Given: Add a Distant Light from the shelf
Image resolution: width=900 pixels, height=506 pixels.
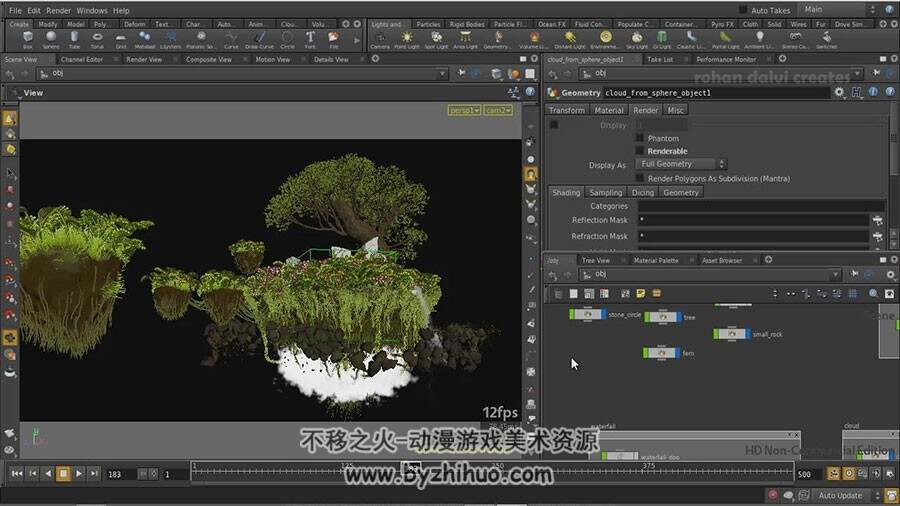Looking at the screenshot, I should click(x=569, y=40).
